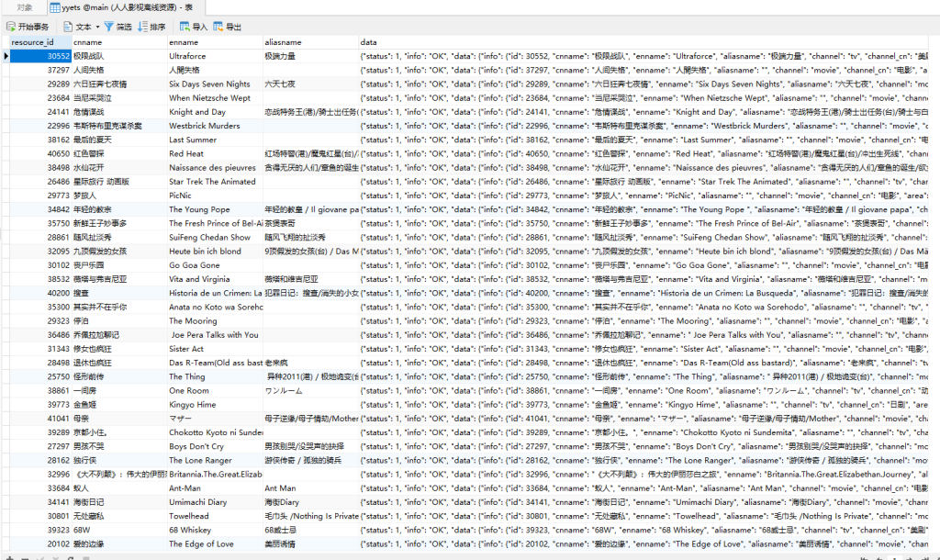Viewport: 940px width, 560px height.
Task: Select the cell reading One Room
Action: pyautogui.click(x=215, y=390)
